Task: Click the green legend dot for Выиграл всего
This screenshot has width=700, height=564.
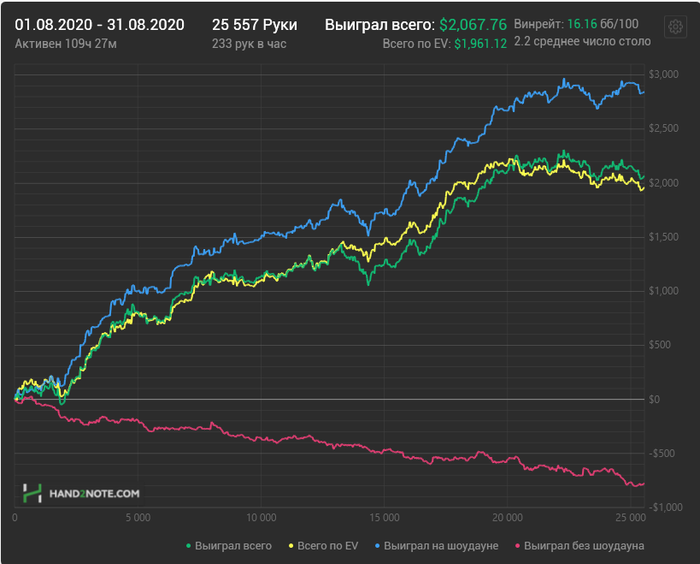Action: [188, 546]
